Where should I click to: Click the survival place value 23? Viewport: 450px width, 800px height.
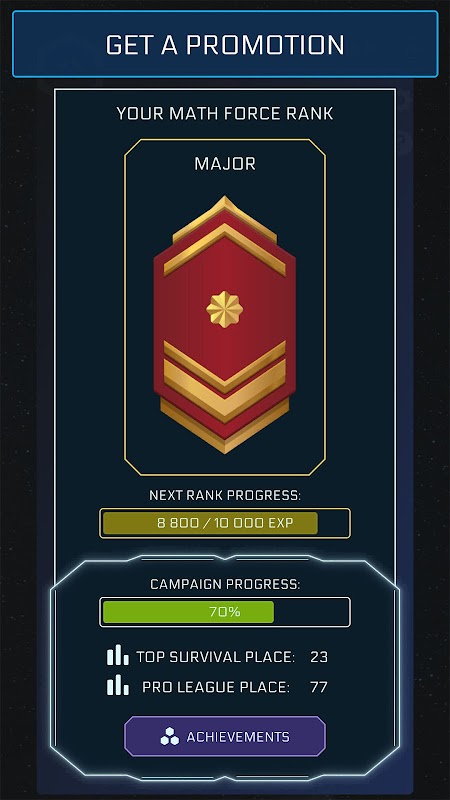pyautogui.click(x=319, y=657)
